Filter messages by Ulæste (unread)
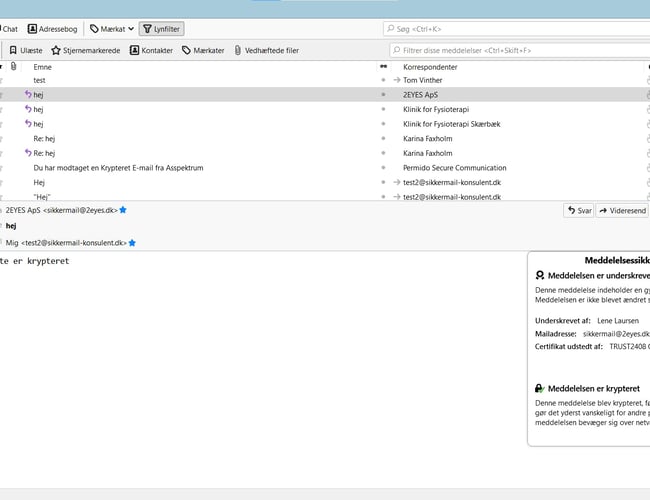Image resolution: width=650 pixels, height=500 pixels. click(26, 50)
